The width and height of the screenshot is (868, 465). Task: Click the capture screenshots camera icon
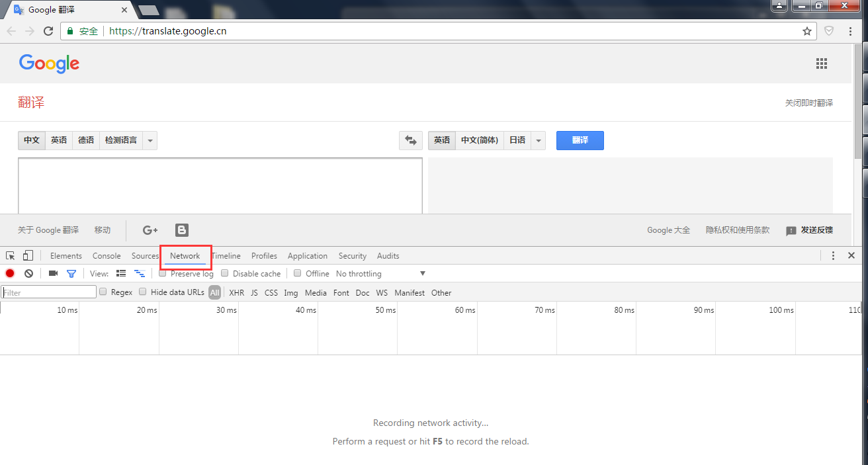[x=54, y=273]
